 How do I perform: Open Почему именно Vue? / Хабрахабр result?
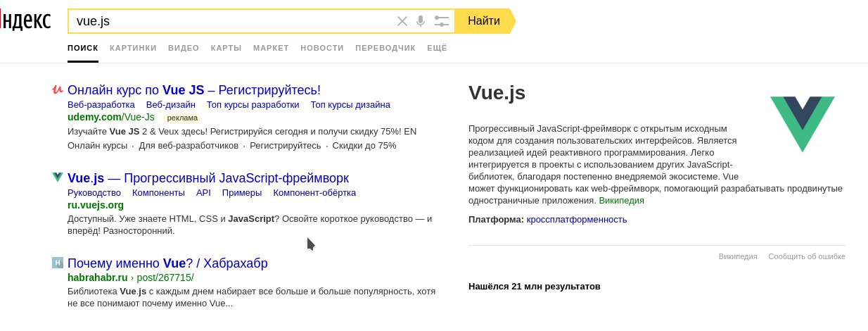coord(167,263)
